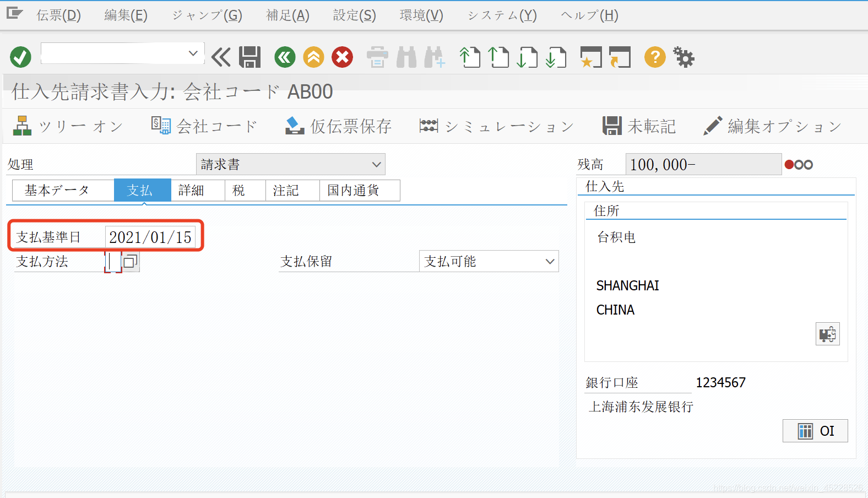
Task: Click the vendor address details icon
Action: click(x=827, y=334)
